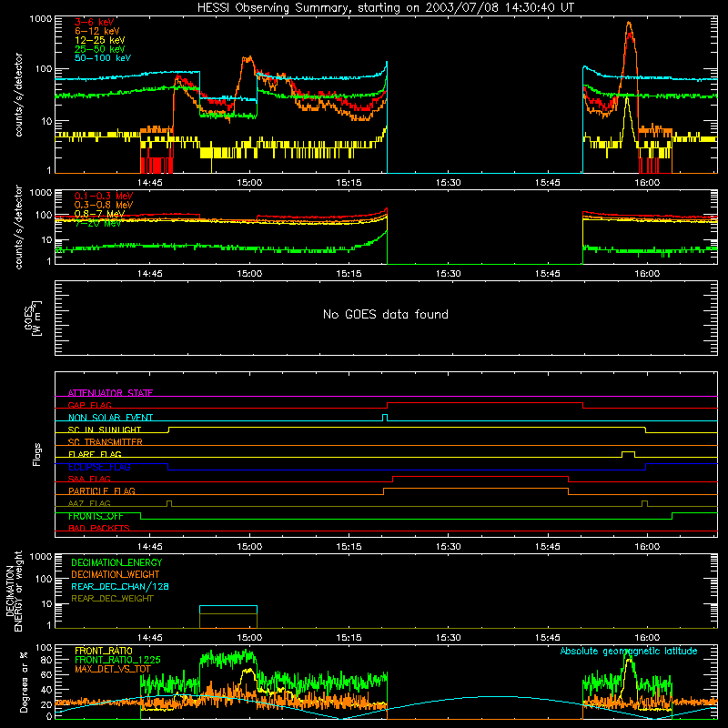The image size is (728, 728).
Task: Select the AAZ_FLAG label
Action: coord(89,503)
